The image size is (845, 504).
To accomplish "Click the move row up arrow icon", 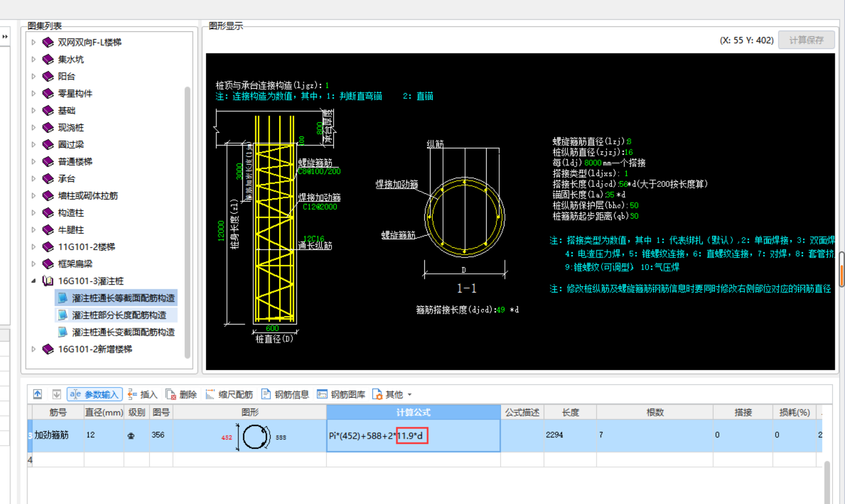I will pos(38,394).
